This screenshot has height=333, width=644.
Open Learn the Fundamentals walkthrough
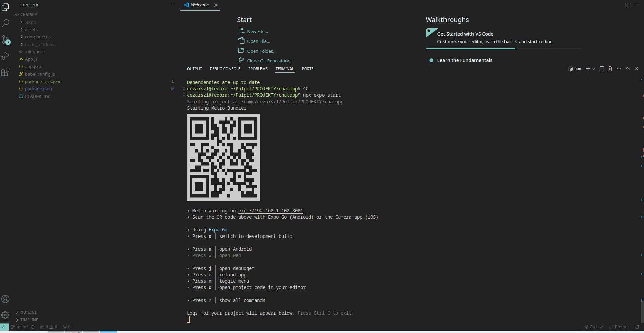point(464,60)
